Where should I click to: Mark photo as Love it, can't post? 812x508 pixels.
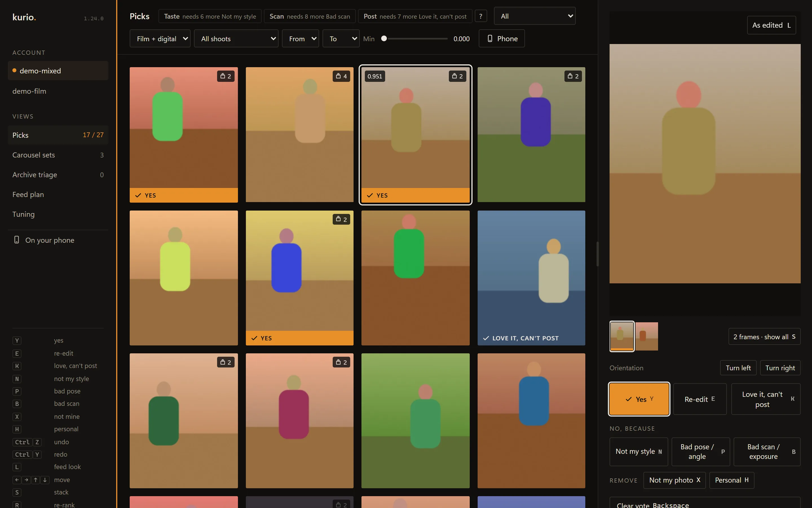(766, 399)
